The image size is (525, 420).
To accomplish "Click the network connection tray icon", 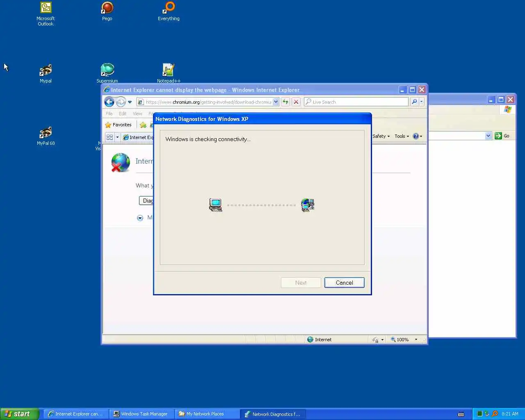I will 487,414.
